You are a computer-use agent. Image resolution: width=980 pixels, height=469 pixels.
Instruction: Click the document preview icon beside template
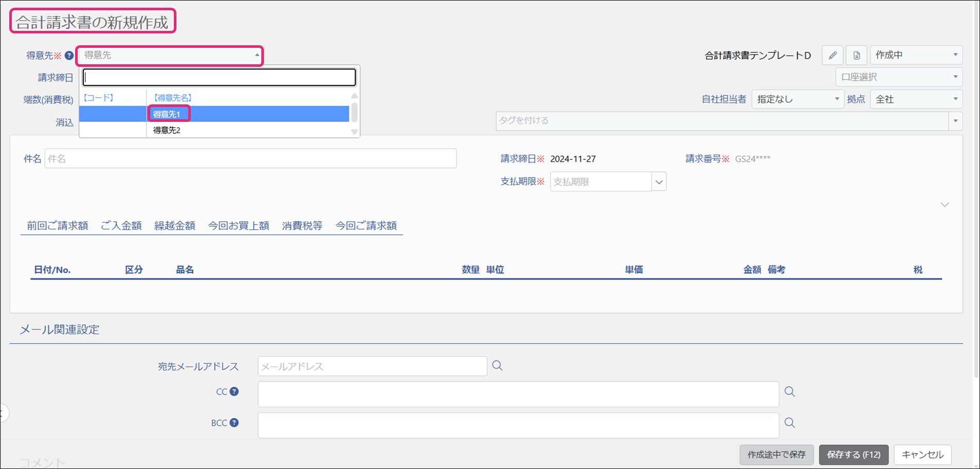(x=857, y=55)
